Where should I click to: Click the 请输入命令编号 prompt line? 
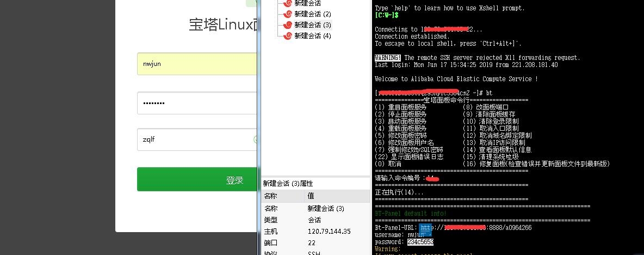(x=407, y=178)
